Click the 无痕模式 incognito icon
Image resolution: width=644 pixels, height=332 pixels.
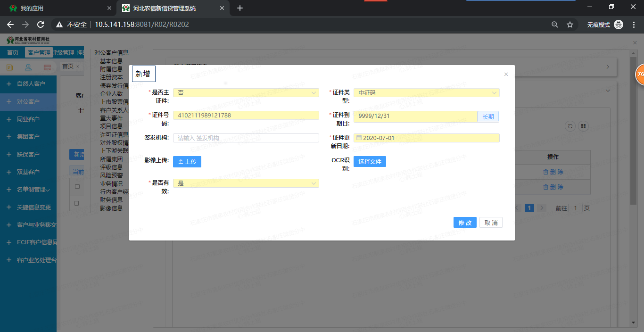[x=619, y=25]
